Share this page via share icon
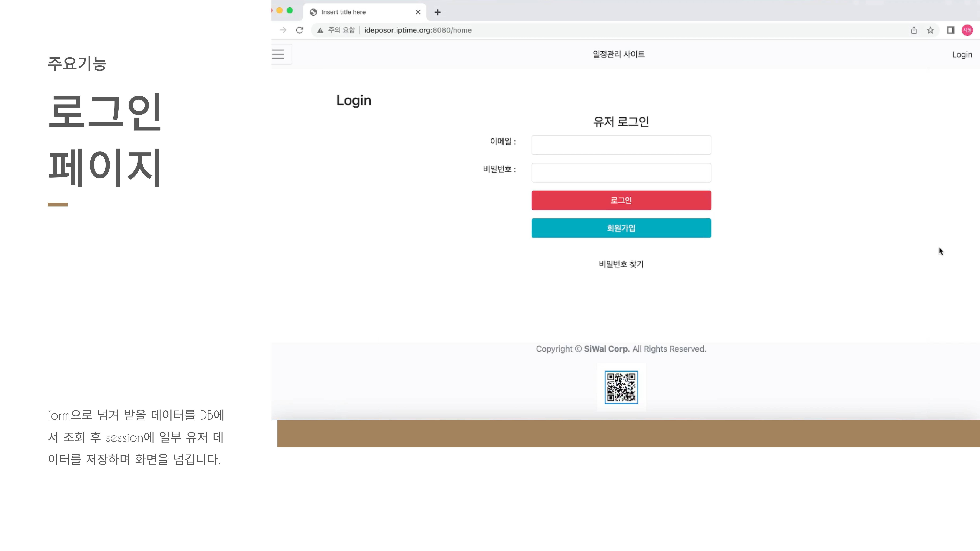 tap(914, 30)
